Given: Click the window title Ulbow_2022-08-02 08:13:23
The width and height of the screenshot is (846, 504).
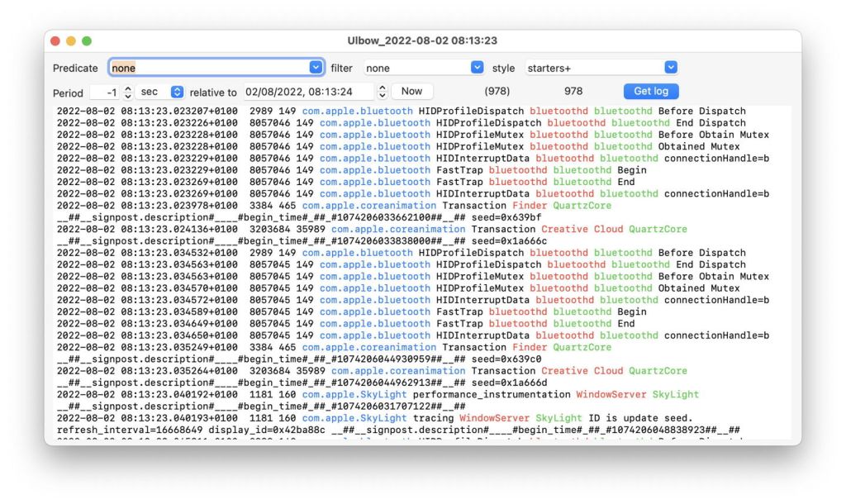Looking at the screenshot, I should click(422, 40).
